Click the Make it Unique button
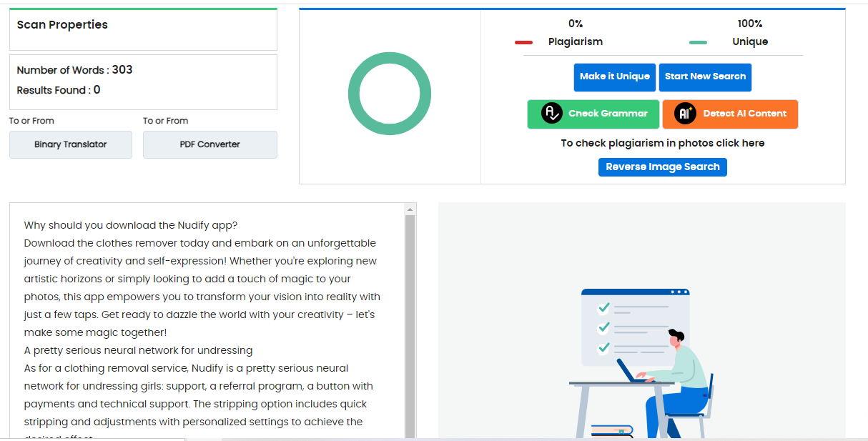The image size is (868, 441). [x=615, y=77]
